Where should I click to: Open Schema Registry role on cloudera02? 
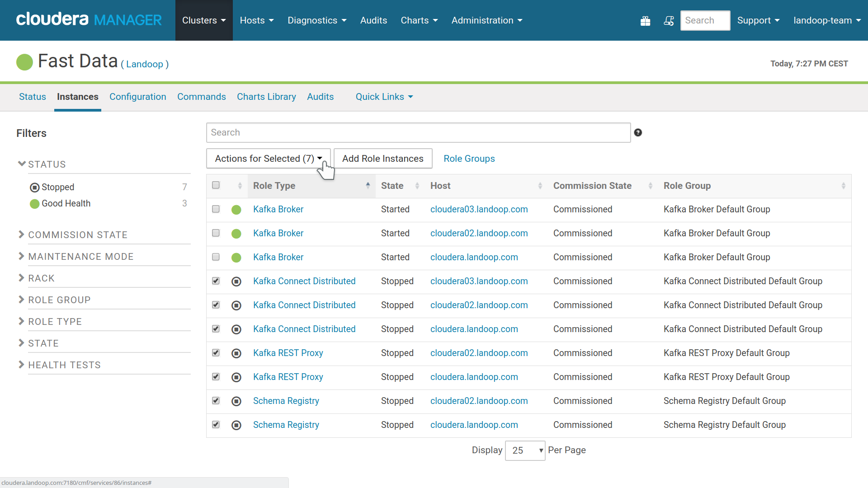click(286, 401)
